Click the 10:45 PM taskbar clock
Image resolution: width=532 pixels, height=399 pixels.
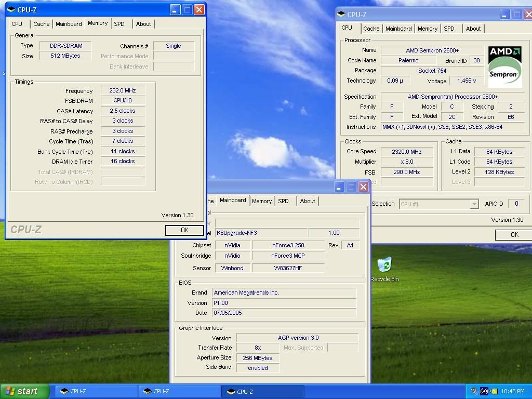point(513,391)
